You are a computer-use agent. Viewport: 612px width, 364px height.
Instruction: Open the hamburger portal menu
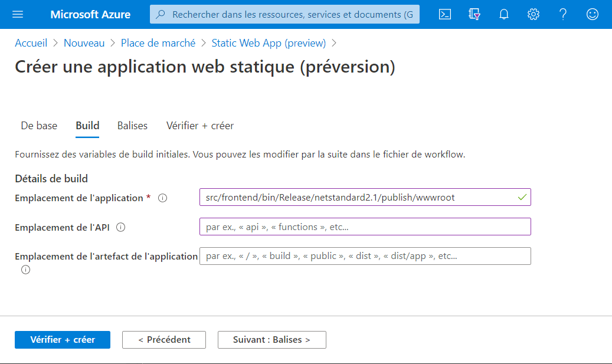click(18, 14)
